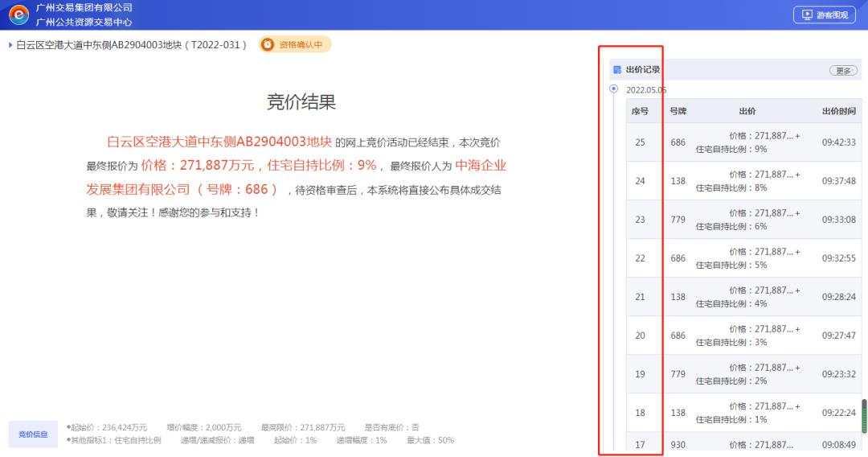The height and width of the screenshot is (457, 868).
Task: Click the 是否有底价:否 info
Action: (x=391, y=428)
